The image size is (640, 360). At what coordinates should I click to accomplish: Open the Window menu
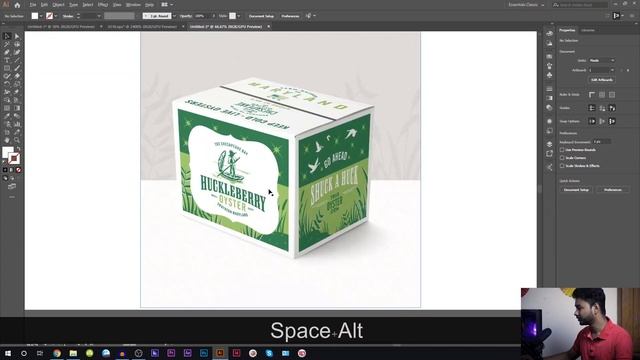[x=133, y=4]
